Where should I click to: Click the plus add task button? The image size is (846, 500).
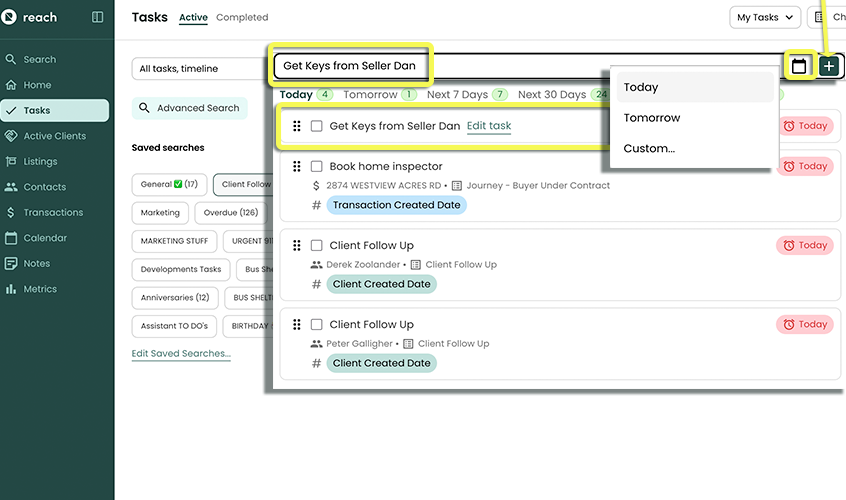(x=829, y=66)
